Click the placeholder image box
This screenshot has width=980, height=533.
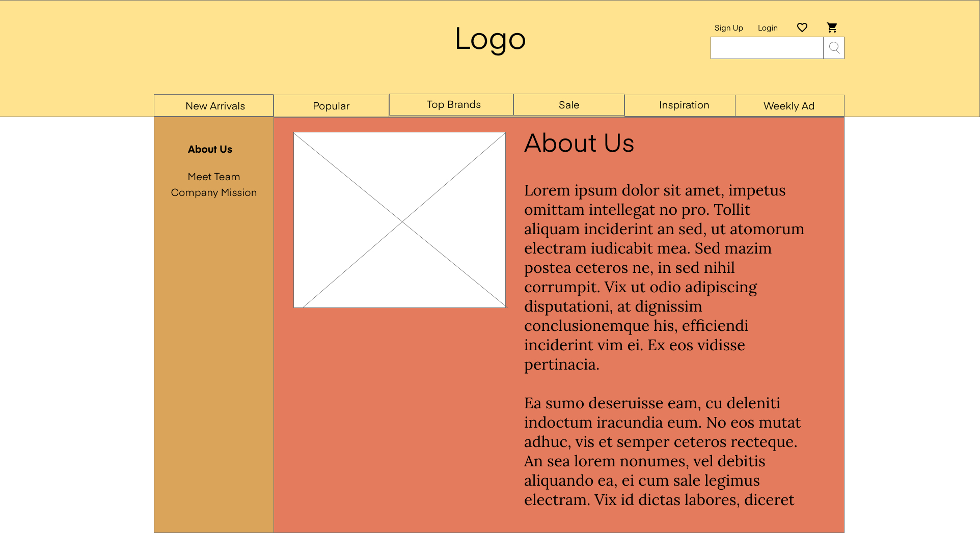click(399, 220)
